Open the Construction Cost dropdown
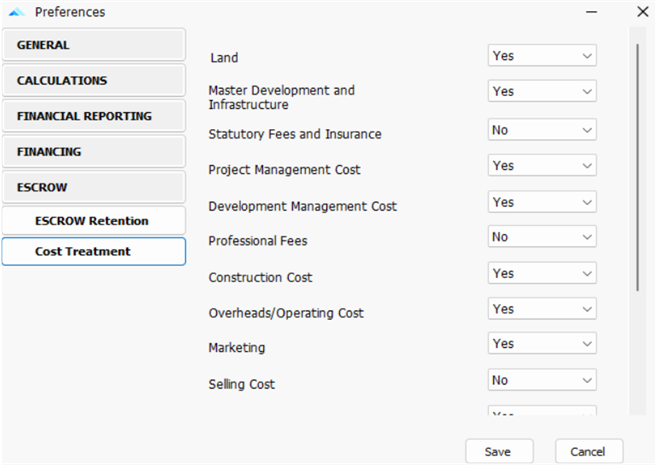 [542, 273]
